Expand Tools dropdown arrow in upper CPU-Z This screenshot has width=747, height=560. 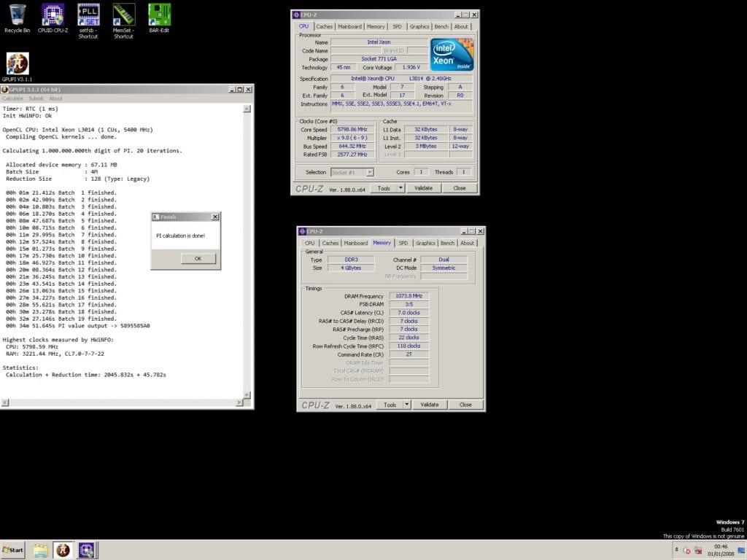point(400,188)
